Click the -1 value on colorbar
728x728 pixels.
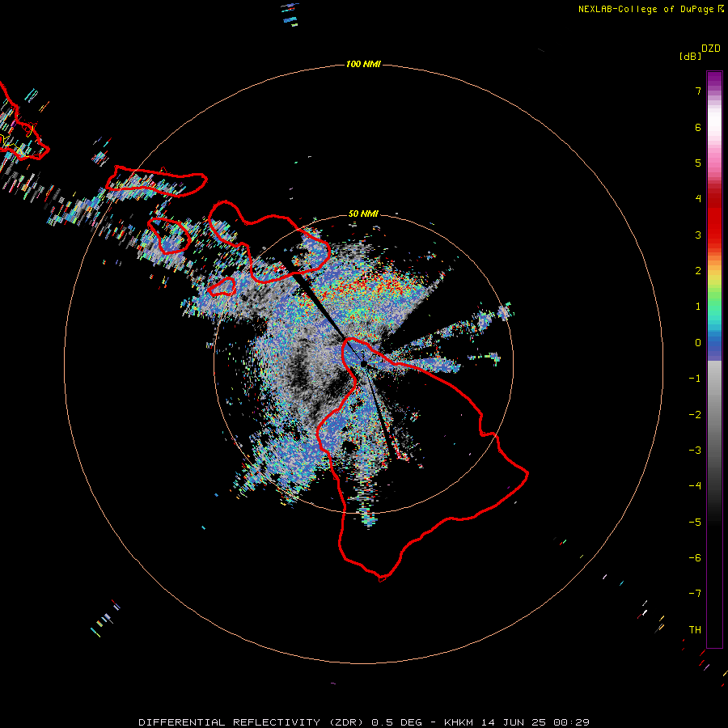click(x=695, y=379)
